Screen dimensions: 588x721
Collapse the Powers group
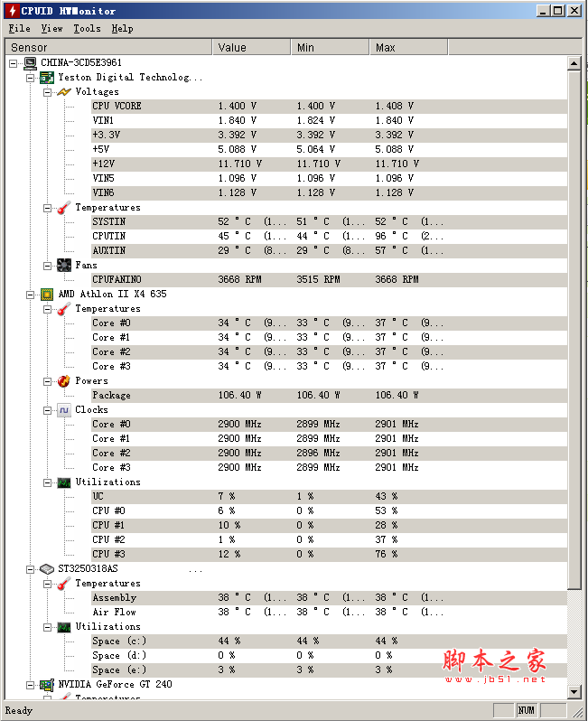coord(47,381)
